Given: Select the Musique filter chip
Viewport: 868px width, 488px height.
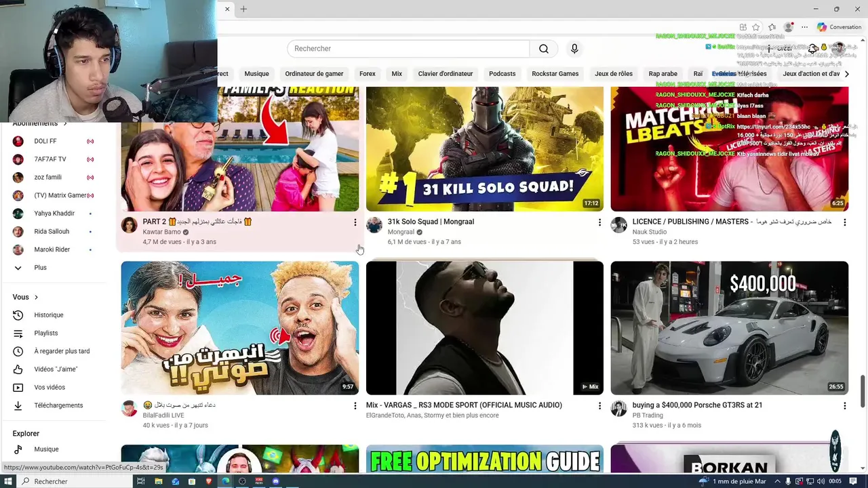Looking at the screenshot, I should 256,74.
